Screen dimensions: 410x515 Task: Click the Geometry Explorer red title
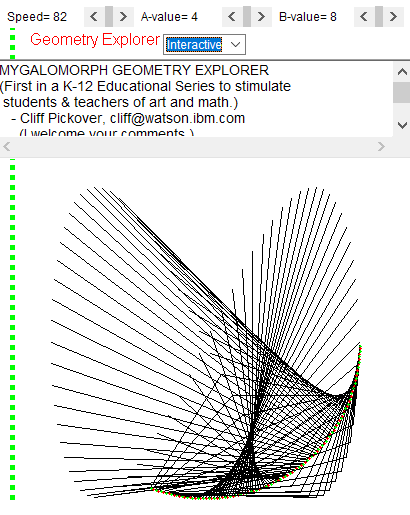95,40
